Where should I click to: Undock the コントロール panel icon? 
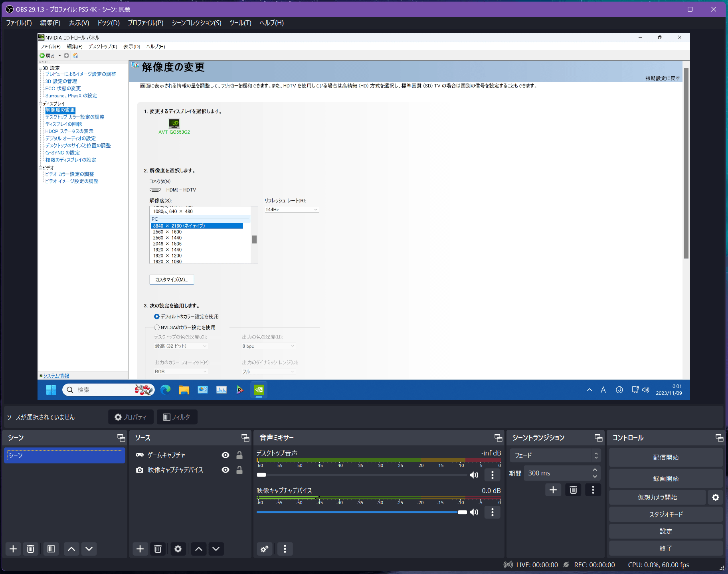click(x=719, y=438)
